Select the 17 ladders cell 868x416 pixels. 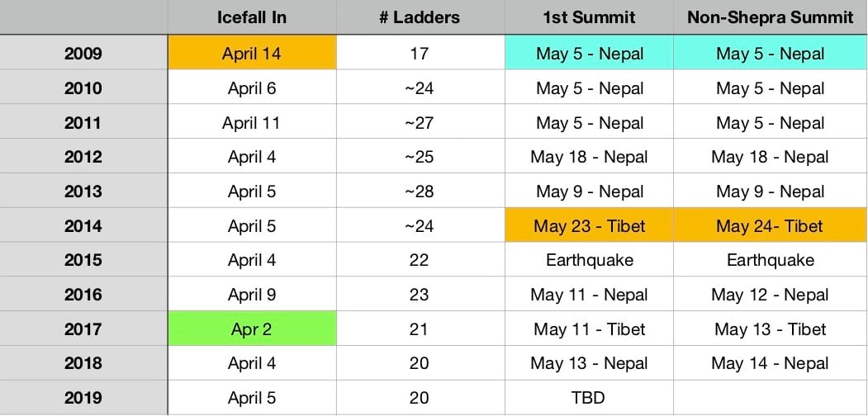[x=420, y=54]
